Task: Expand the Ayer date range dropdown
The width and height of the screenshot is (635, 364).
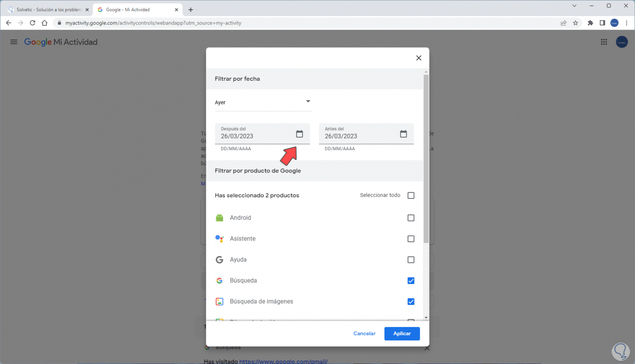Action: [x=263, y=102]
